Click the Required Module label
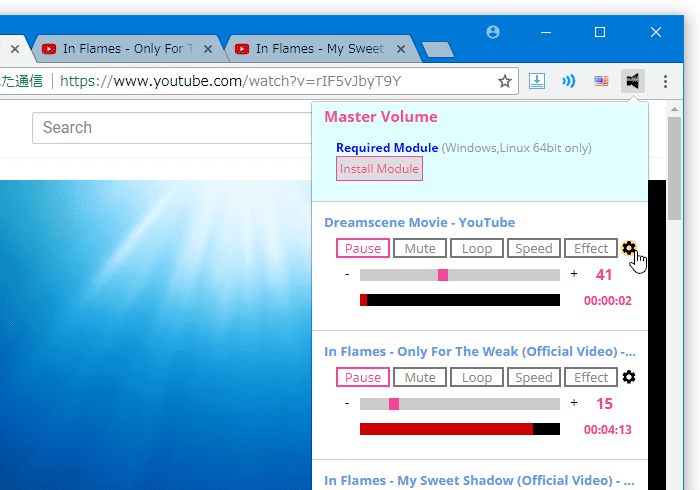Screen dimensions: 700x490 pyautogui.click(x=387, y=148)
